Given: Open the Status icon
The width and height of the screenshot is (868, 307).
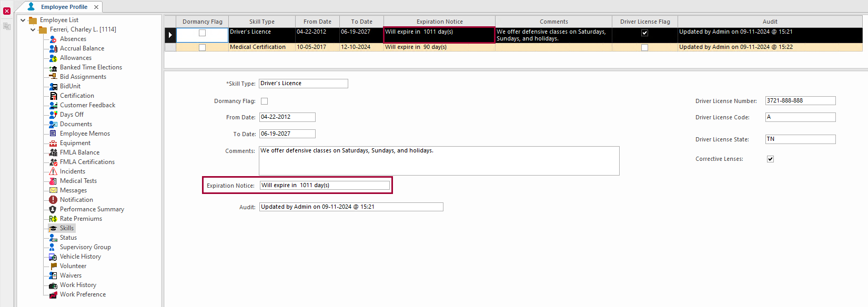Looking at the screenshot, I should coord(53,238).
